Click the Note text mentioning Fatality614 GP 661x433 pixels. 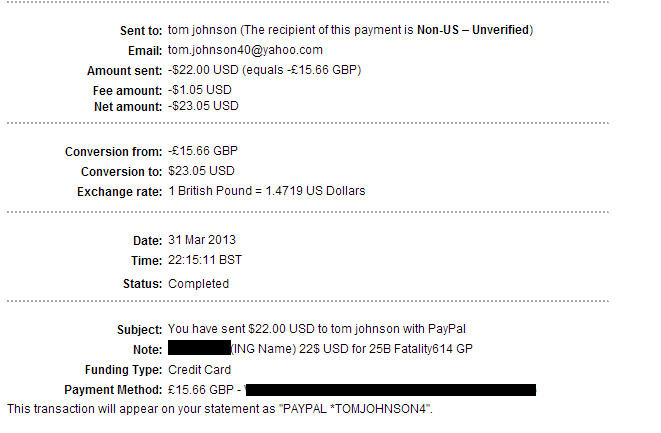pos(352,349)
